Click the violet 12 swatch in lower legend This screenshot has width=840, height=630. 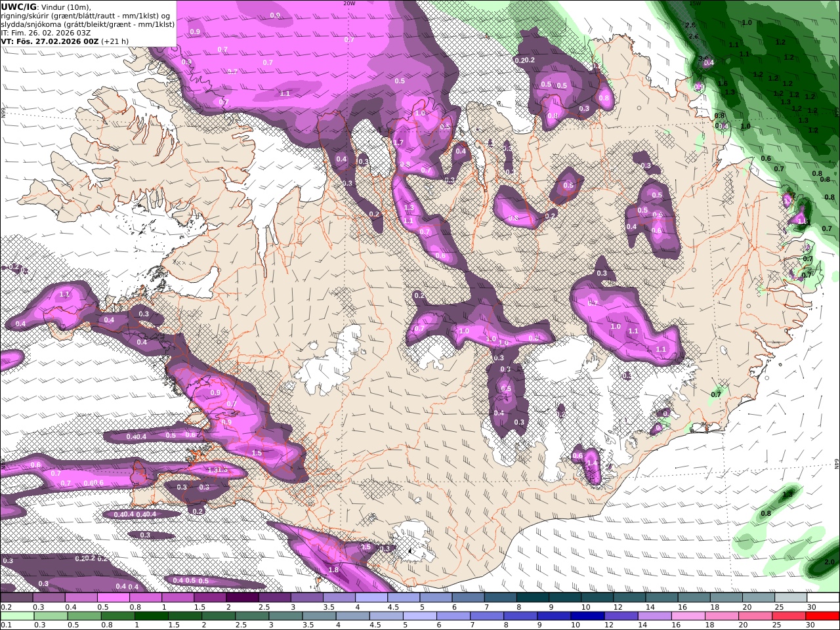[619, 616]
